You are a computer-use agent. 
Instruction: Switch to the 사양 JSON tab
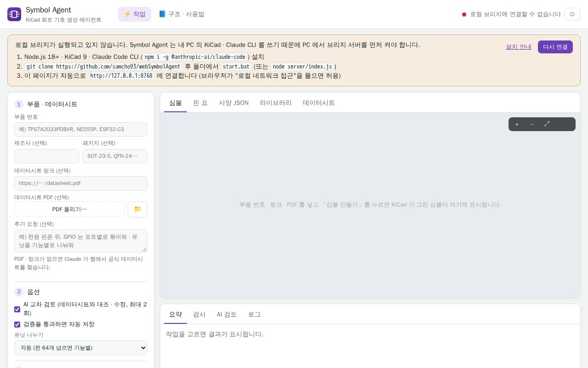tap(234, 103)
